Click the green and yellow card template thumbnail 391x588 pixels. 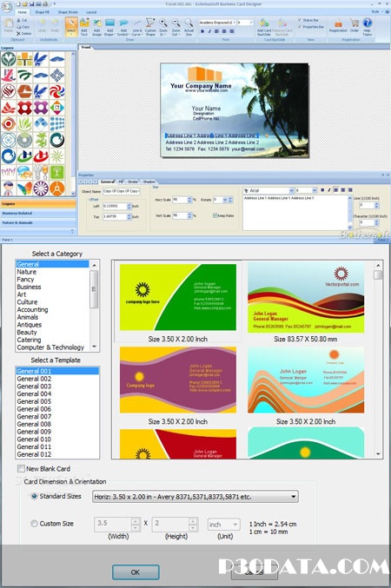click(x=178, y=297)
